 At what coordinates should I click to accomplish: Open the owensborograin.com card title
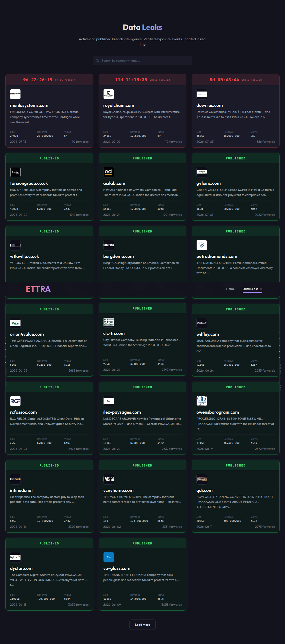[x=218, y=412]
